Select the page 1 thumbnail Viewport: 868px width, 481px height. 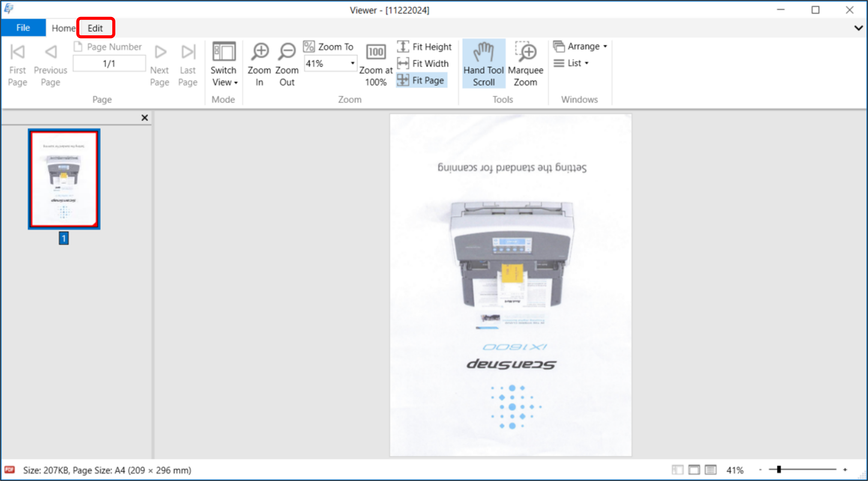point(64,179)
